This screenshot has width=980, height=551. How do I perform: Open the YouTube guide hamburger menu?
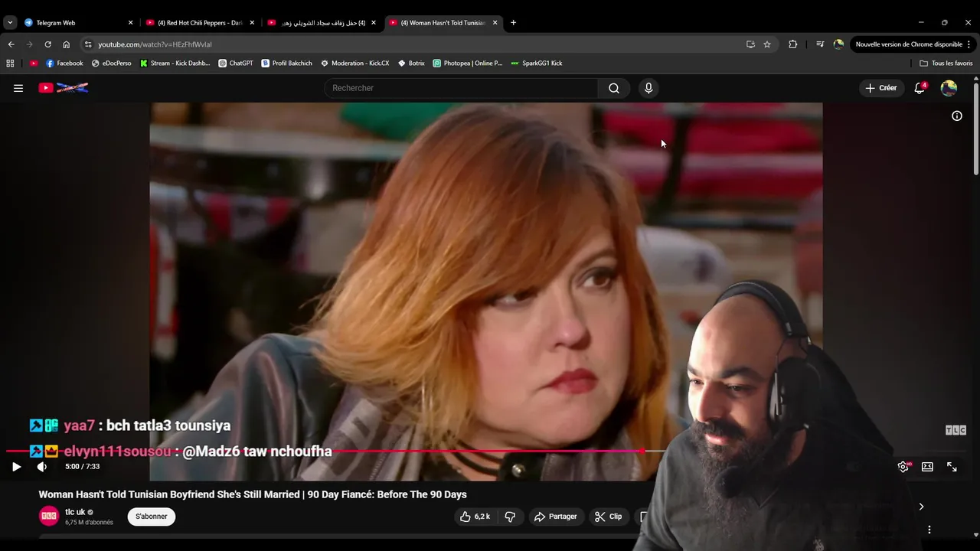tap(18, 88)
